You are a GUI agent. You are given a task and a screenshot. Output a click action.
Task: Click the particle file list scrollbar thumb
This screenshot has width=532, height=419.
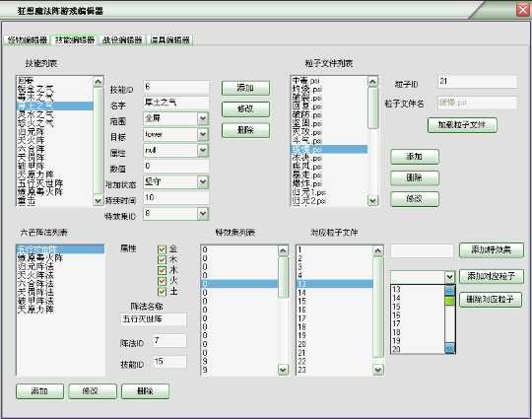point(372,107)
